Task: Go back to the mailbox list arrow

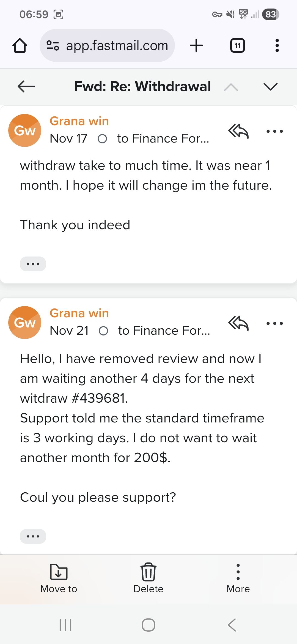Action: coord(26,86)
